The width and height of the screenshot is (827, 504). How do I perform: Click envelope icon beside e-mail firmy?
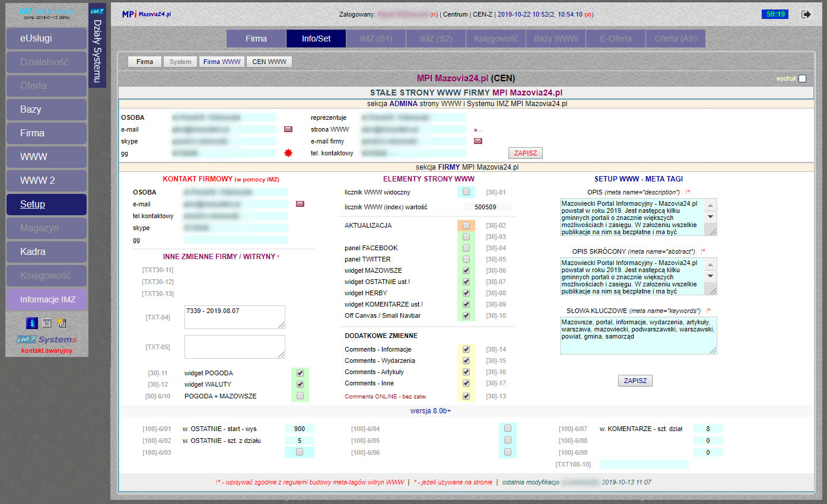coord(478,141)
